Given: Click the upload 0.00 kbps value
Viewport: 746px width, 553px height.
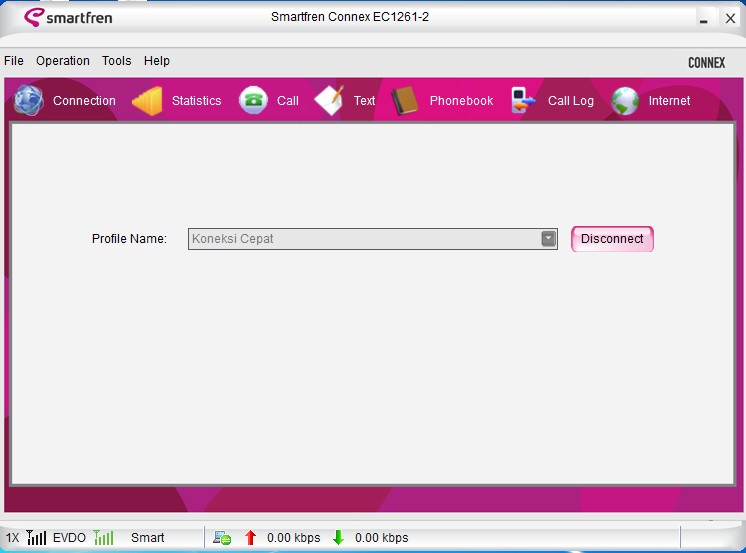Looking at the screenshot, I should [x=294, y=538].
